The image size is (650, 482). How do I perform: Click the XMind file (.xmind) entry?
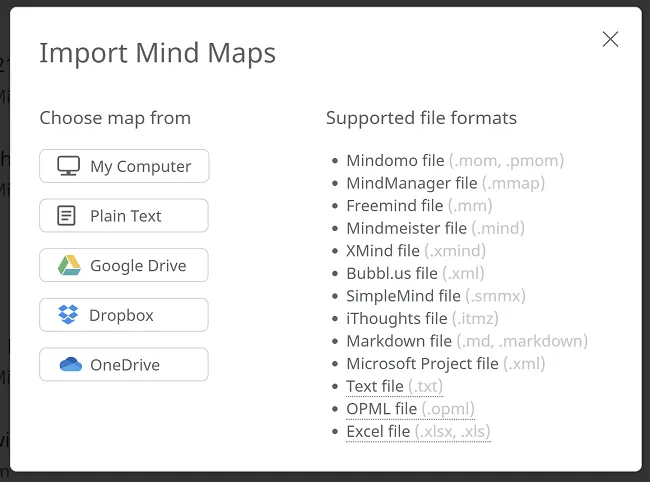pos(415,251)
